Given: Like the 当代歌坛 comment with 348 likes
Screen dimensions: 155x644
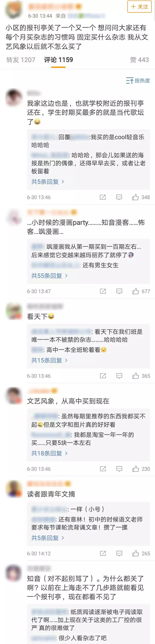Looking at the screenshot, I should click(141, 197).
